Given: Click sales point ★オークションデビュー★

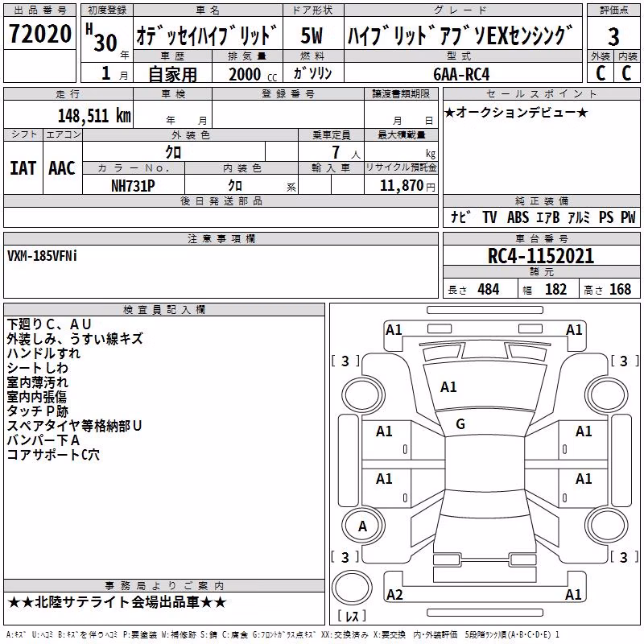Looking at the screenshot, I should coord(516,113).
